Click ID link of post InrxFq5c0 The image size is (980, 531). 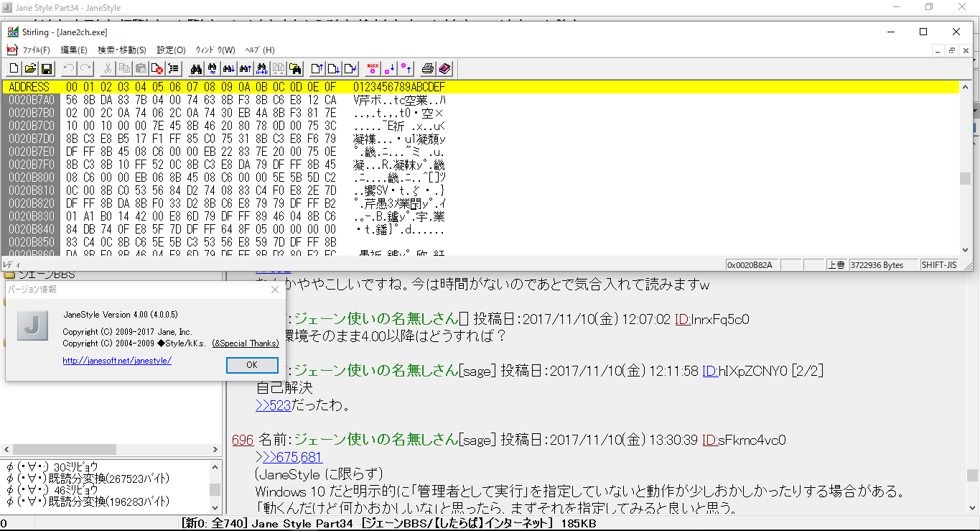[x=682, y=318]
